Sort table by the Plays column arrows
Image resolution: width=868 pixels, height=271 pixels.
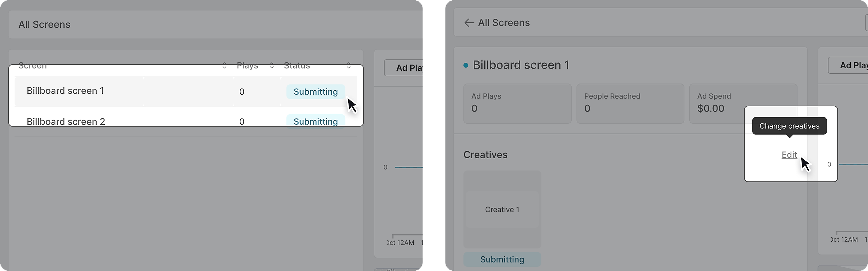(x=272, y=66)
